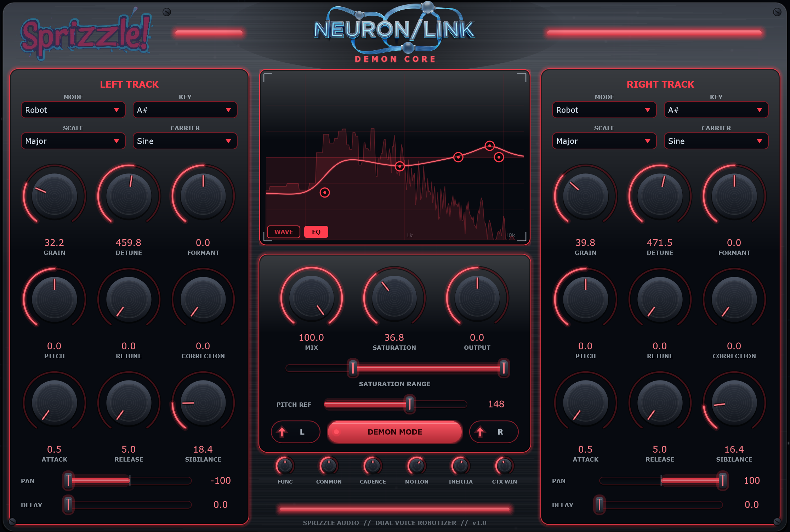Click the Left Track Attack knob
This screenshot has width=790, height=532.
point(55,403)
